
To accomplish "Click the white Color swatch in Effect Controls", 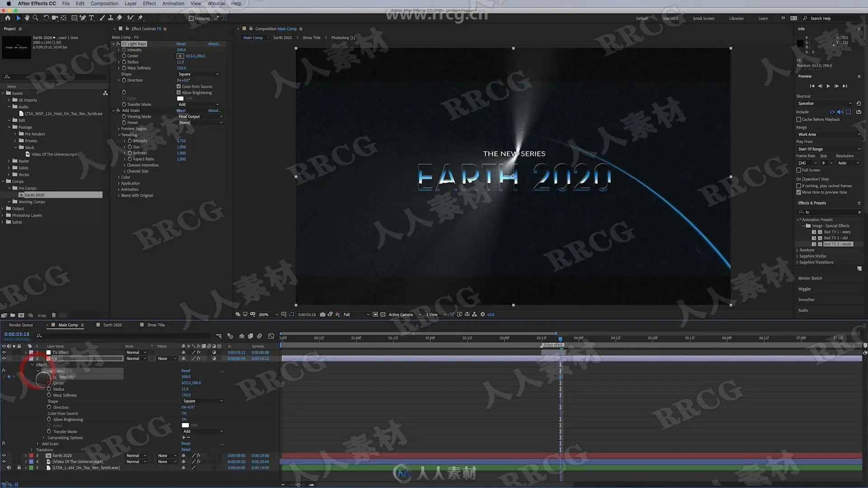I will tap(180, 99).
